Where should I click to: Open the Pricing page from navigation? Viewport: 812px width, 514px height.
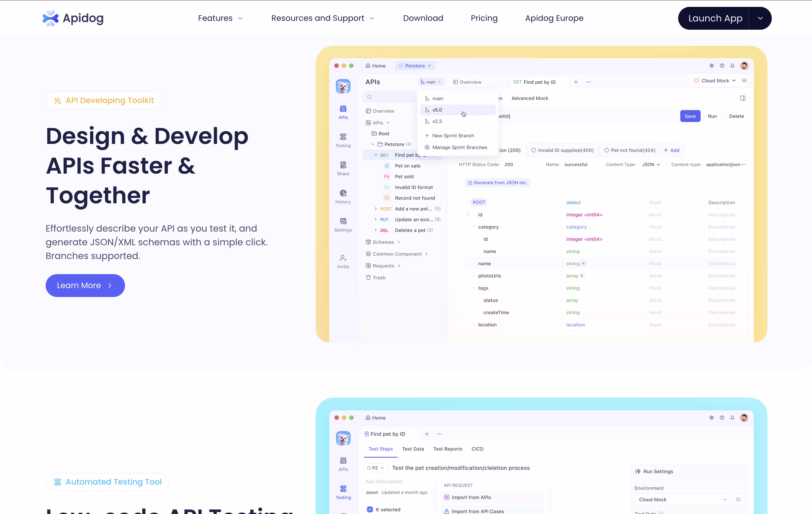coord(484,18)
